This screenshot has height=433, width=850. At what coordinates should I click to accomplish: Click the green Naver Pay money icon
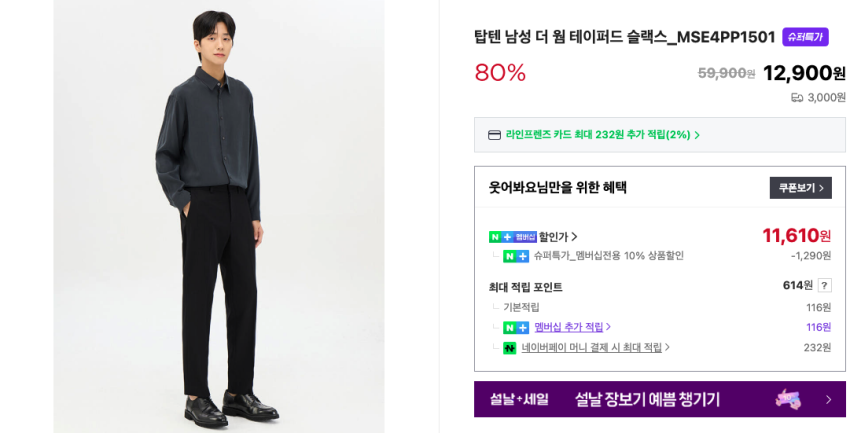(x=510, y=348)
